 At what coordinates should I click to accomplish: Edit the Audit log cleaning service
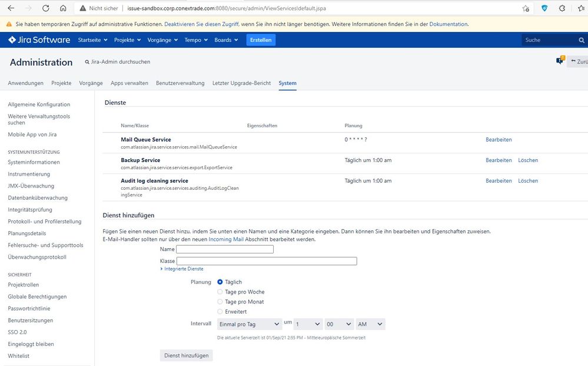pyautogui.click(x=499, y=181)
